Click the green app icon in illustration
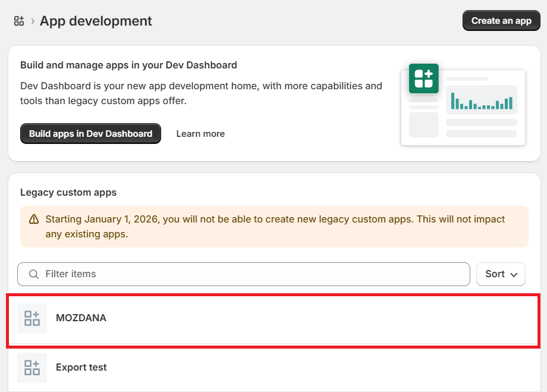 pyautogui.click(x=423, y=79)
